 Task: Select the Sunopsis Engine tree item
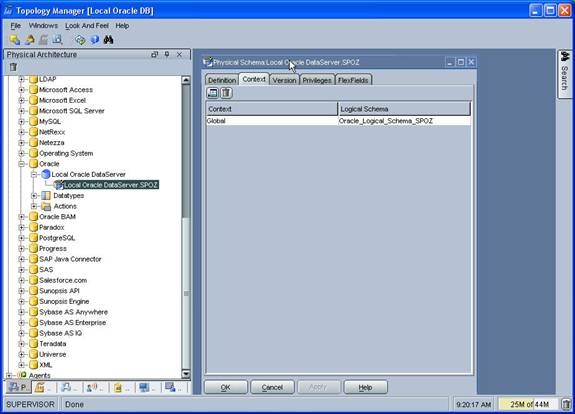[x=64, y=301]
